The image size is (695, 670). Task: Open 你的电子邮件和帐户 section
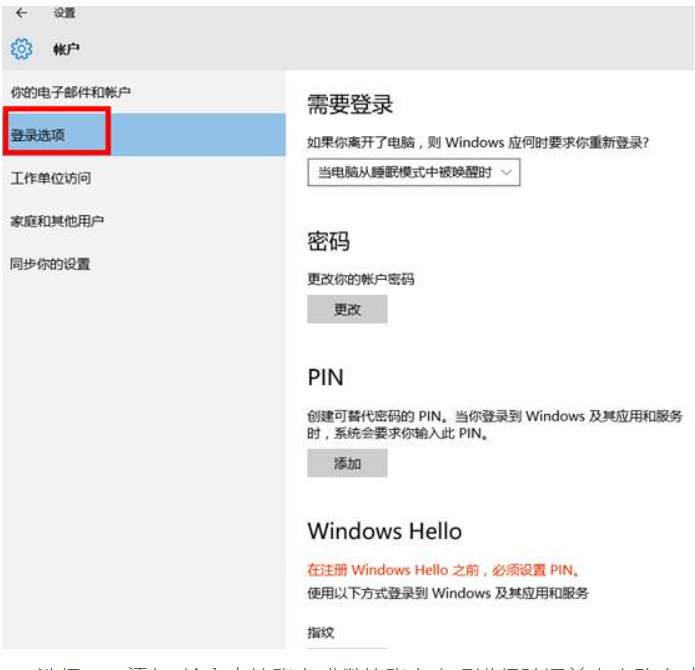coord(70,92)
